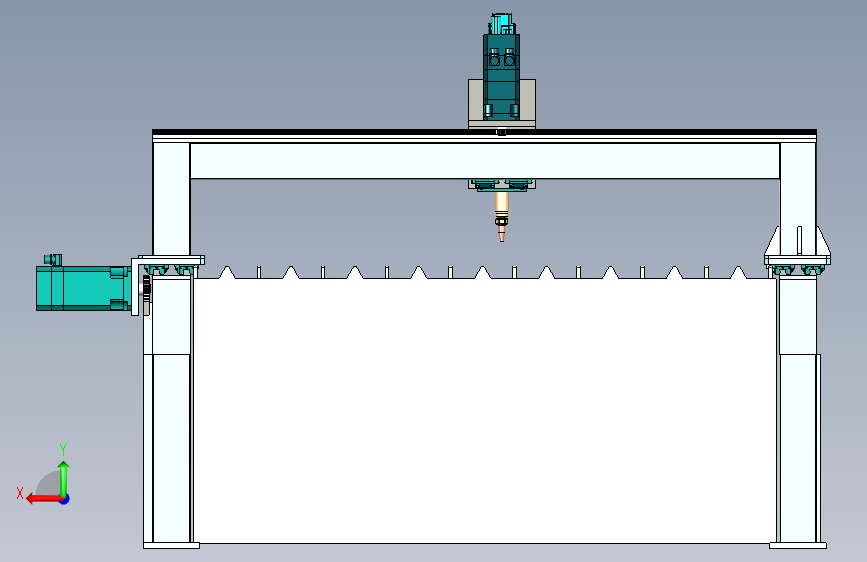Viewport: 867px width, 562px height.
Task: Select the teal servo motor on the left side
Action: pyautogui.click(x=83, y=288)
